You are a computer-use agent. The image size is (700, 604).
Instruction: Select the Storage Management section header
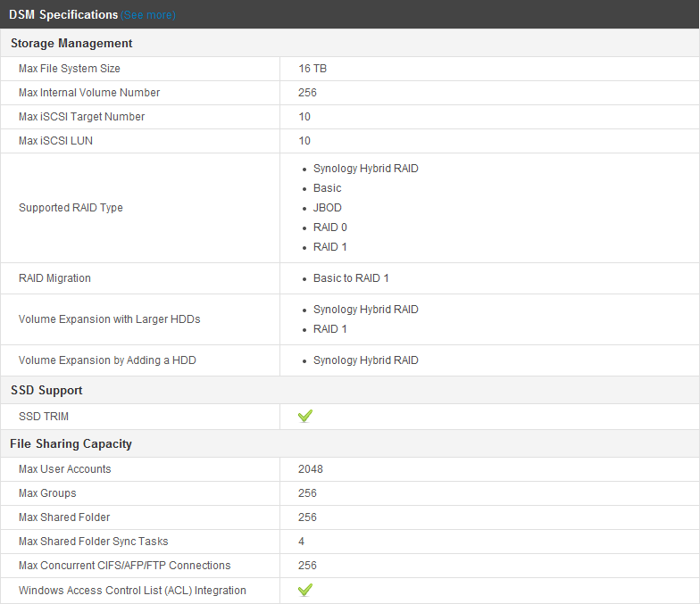tap(71, 43)
